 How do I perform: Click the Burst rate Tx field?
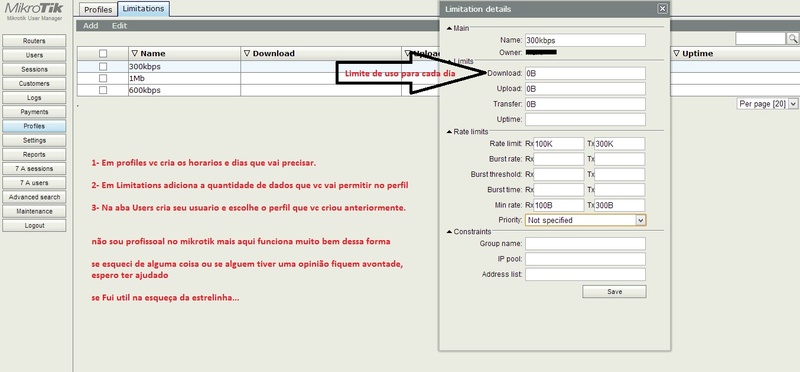(x=620, y=159)
